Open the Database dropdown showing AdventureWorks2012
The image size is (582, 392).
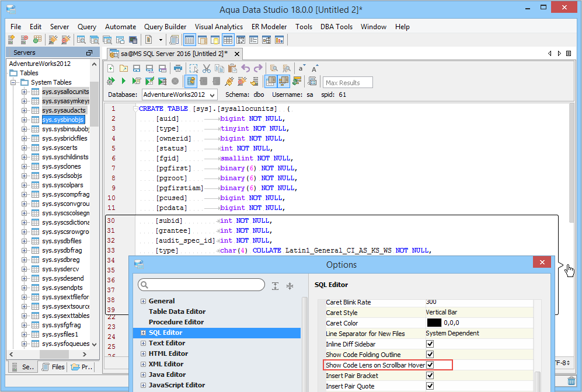pyautogui.click(x=179, y=94)
